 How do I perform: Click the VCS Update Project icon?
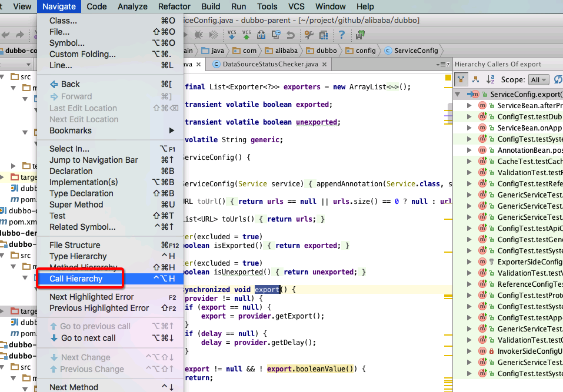(x=232, y=35)
